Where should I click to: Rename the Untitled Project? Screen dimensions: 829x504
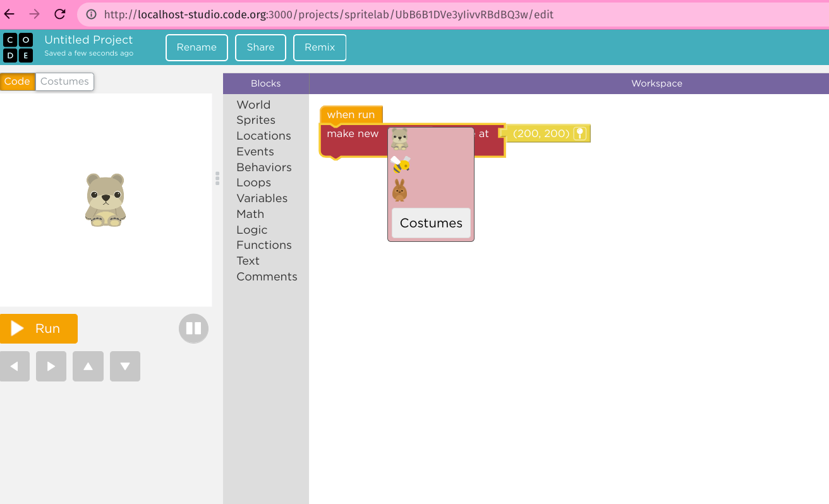click(x=197, y=47)
